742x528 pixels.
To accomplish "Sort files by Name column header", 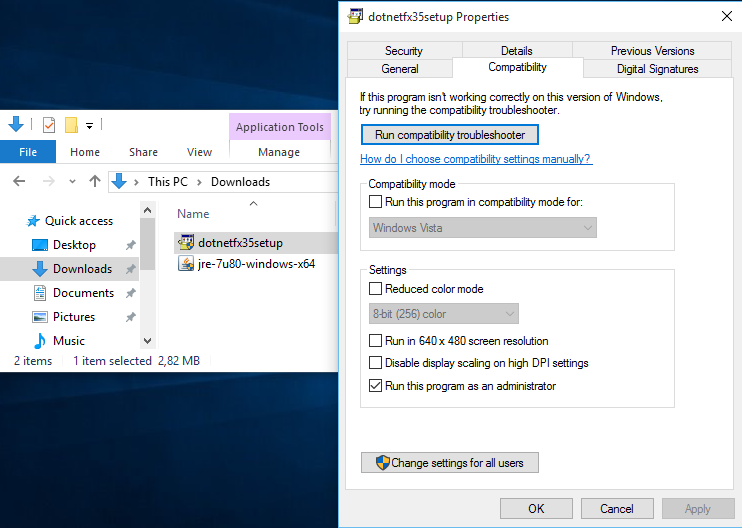I will (x=193, y=214).
